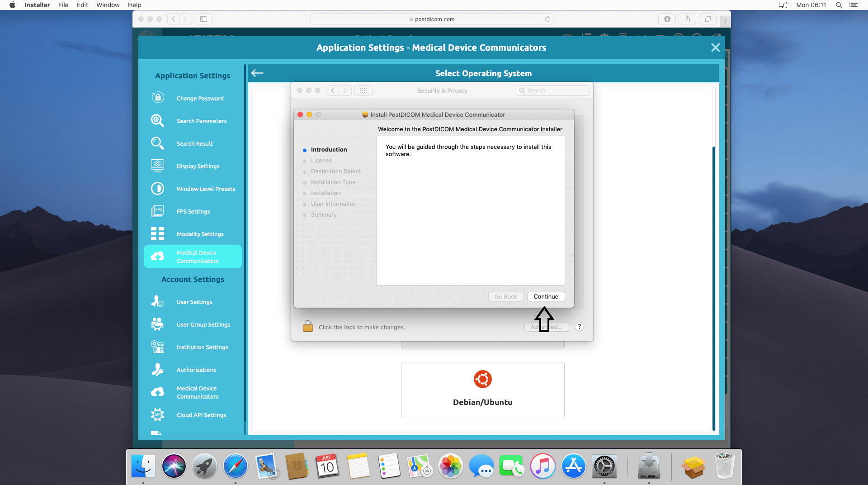Open the File menu
Screen dimensions: 868x485
pyautogui.click(x=63, y=5)
